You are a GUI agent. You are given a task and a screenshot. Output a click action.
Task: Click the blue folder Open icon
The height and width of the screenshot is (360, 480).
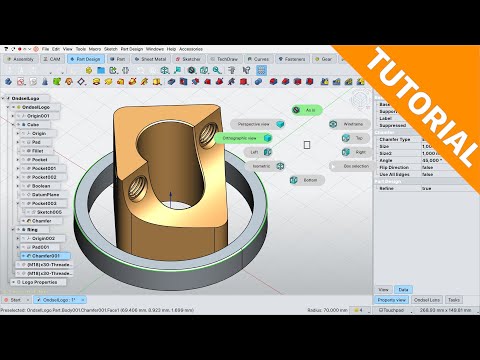(101, 70)
